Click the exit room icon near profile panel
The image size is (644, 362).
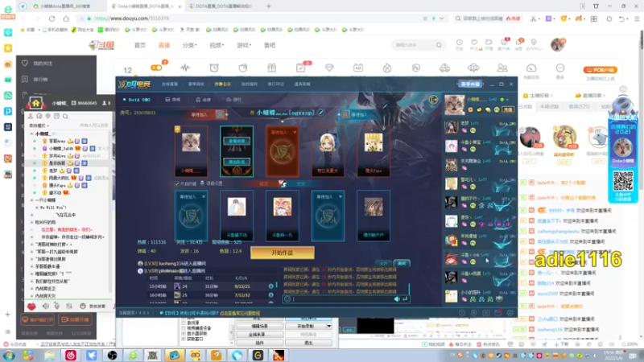[433, 99]
